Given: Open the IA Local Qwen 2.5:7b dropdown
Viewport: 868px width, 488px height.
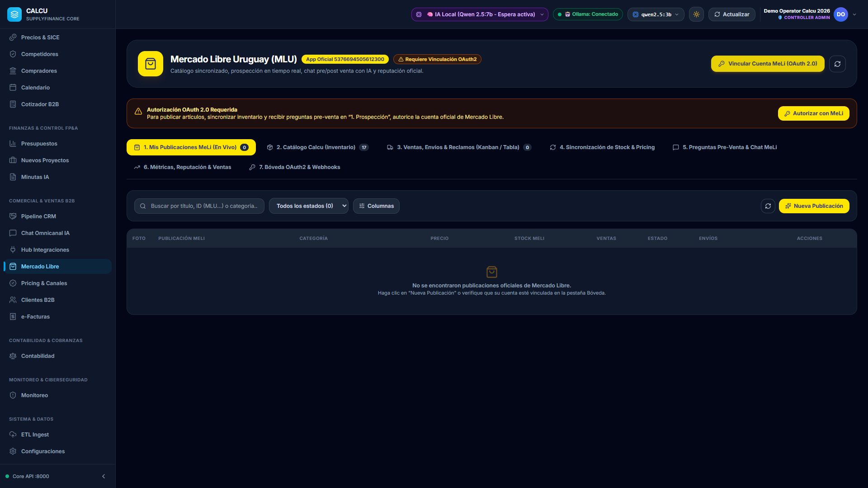Looking at the screenshot, I should click(x=480, y=14).
